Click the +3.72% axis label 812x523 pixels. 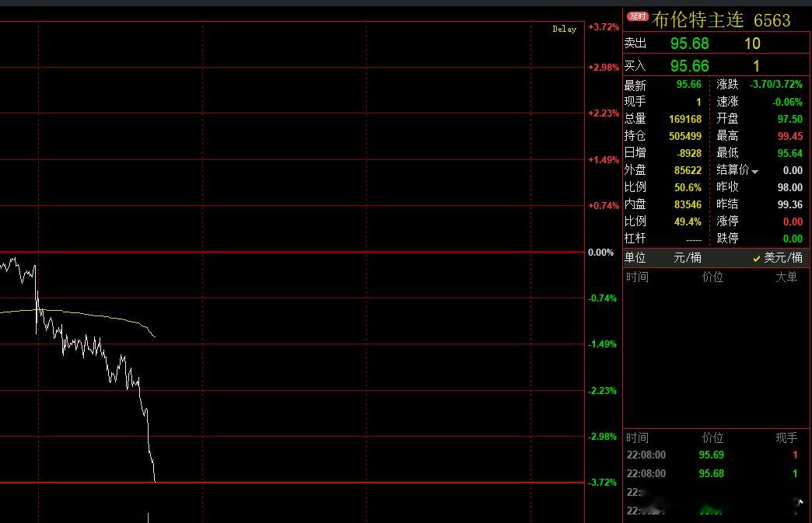point(604,27)
